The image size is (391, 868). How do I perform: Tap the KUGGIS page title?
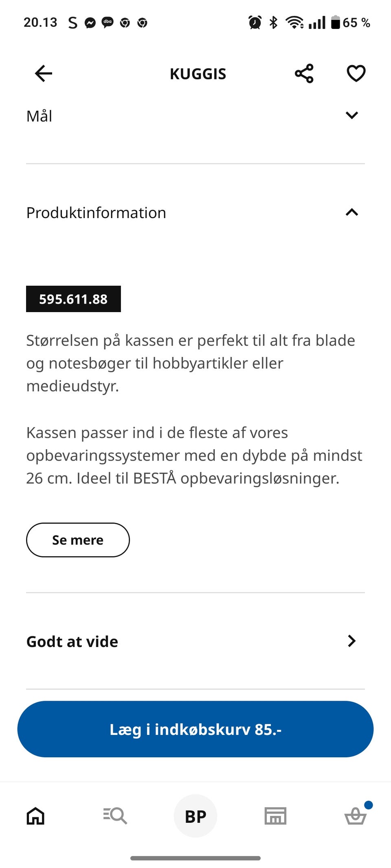pos(198,74)
